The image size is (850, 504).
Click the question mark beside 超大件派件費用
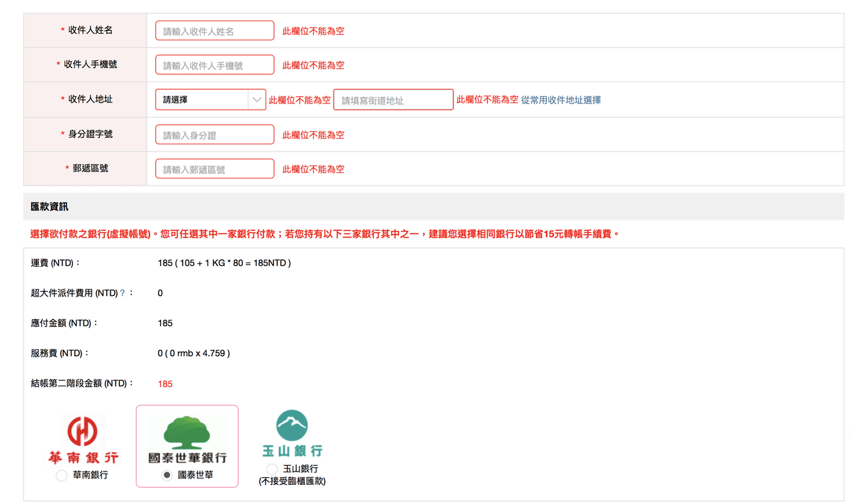[x=123, y=293]
